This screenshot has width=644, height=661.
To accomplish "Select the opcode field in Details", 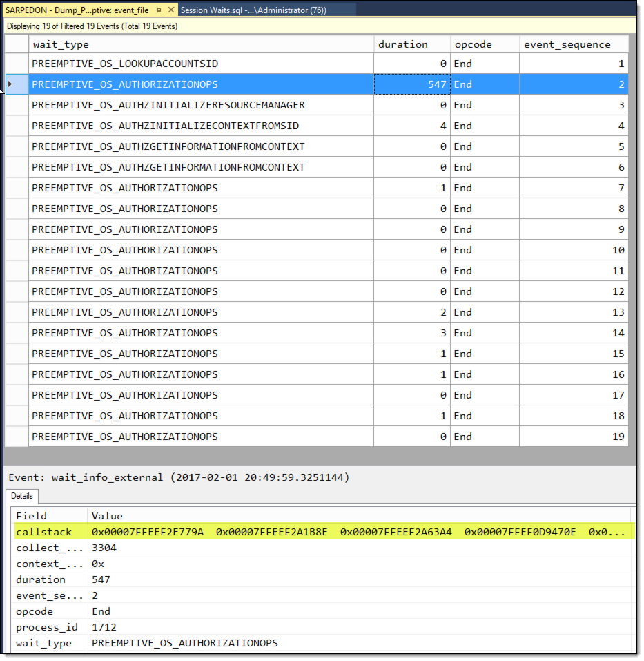I will [x=324, y=612].
